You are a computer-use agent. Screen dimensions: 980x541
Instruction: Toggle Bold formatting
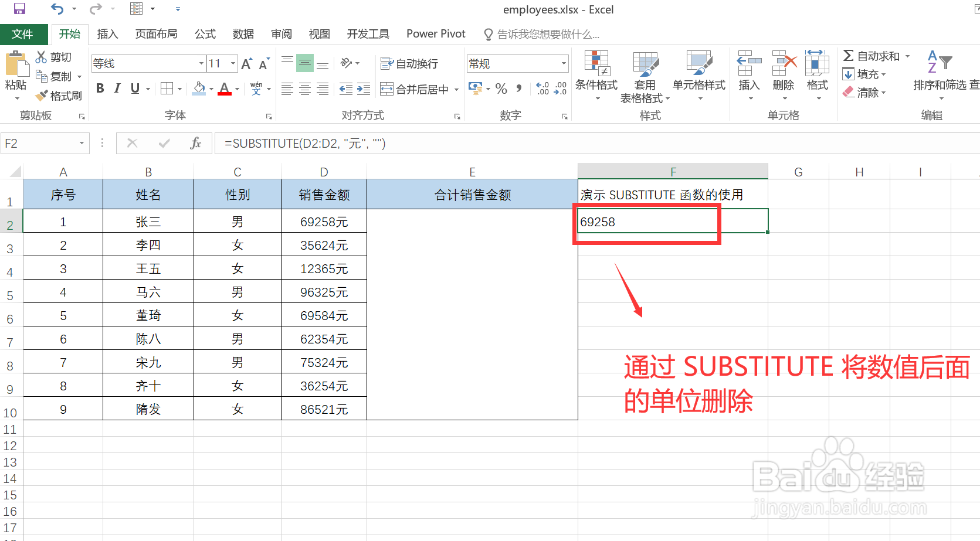[100, 88]
